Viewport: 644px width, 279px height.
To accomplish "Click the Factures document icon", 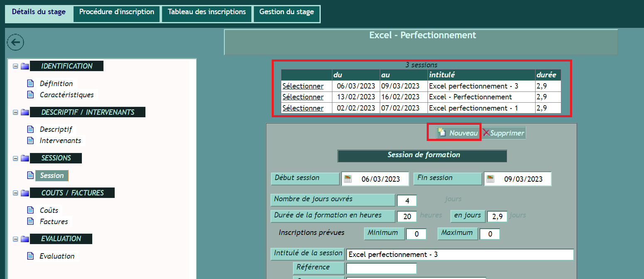I will click(30, 222).
